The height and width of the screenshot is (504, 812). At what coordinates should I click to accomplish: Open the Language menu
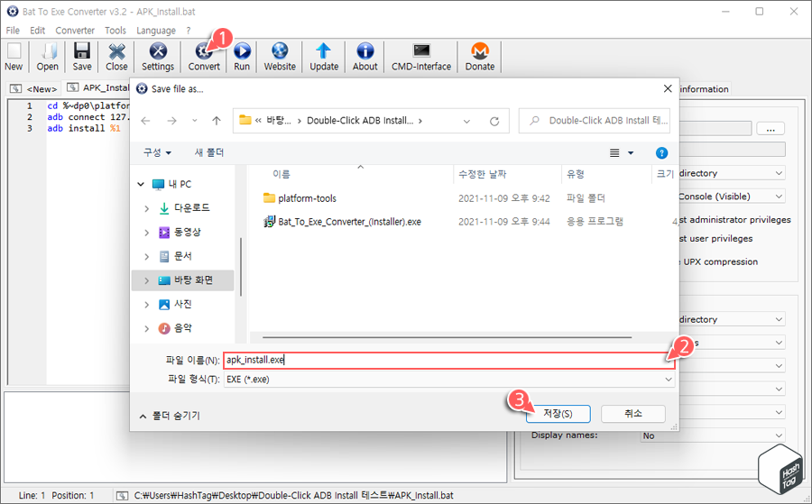coord(156,31)
